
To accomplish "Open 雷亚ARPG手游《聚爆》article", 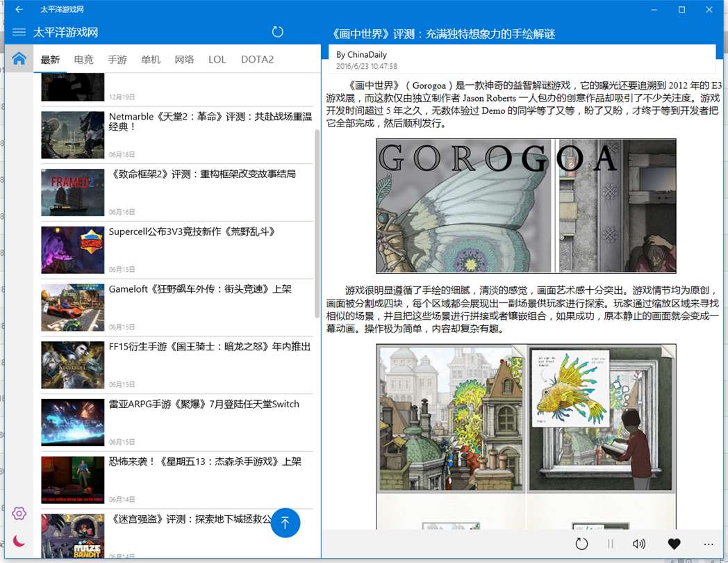I will 177,423.
